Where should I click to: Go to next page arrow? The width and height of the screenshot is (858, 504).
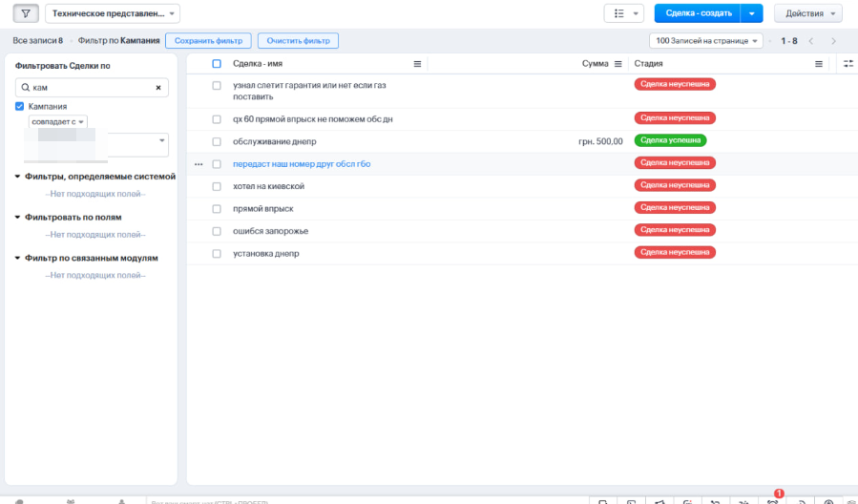pos(833,41)
